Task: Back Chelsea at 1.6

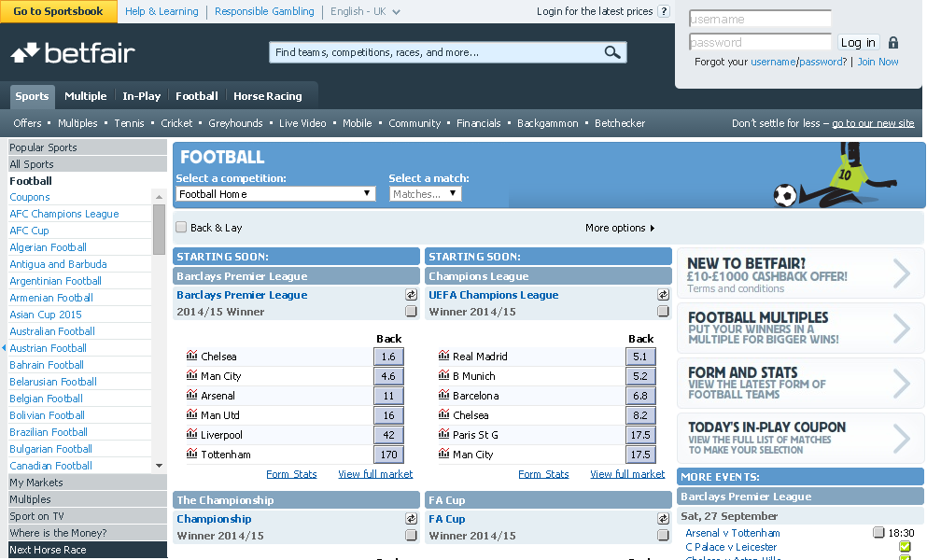Action: 388,356
